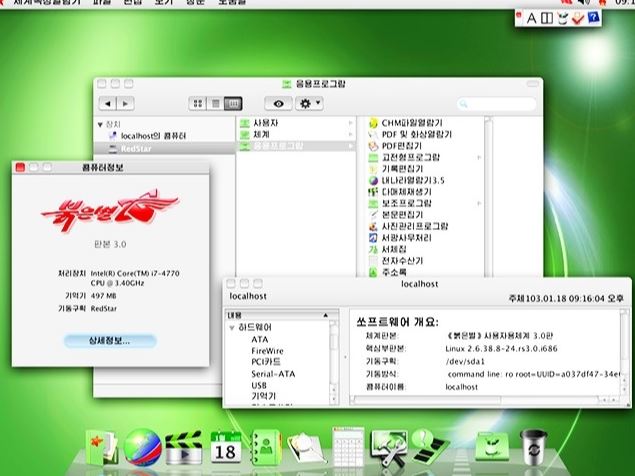635x476 pixels.
Task: Open system preferences wrench icon in dock
Action: click(x=388, y=445)
